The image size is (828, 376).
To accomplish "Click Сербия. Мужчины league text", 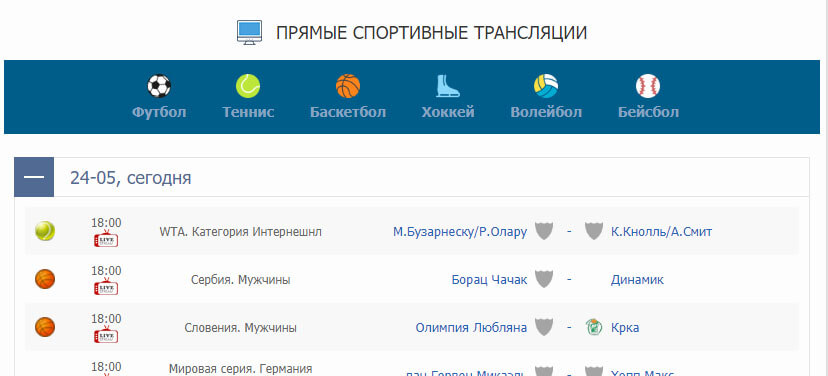I will point(240,279).
